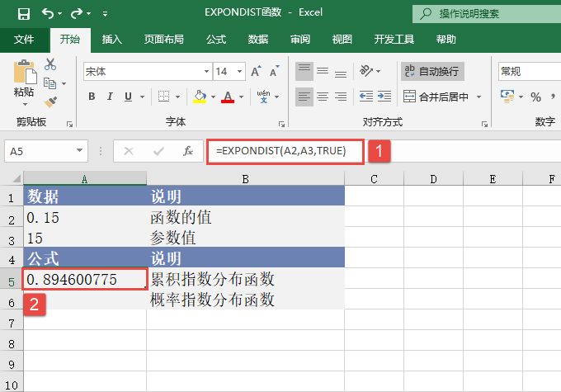
Task: Select the cell with value 0.15
Action: tap(85, 217)
